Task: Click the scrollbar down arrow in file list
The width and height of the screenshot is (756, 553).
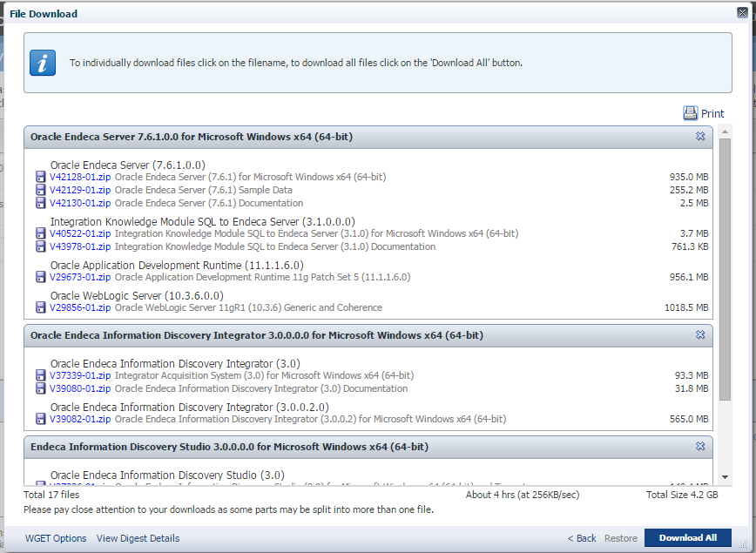Action: tap(725, 477)
